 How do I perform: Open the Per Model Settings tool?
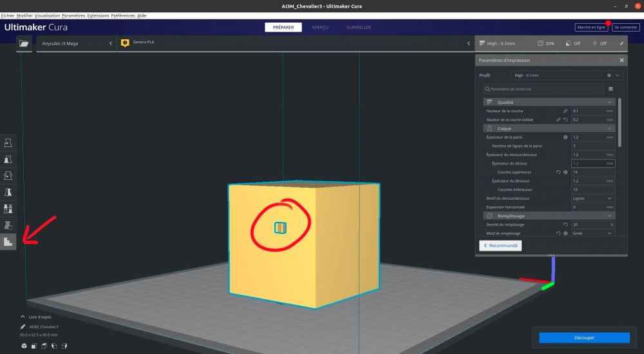click(8, 208)
